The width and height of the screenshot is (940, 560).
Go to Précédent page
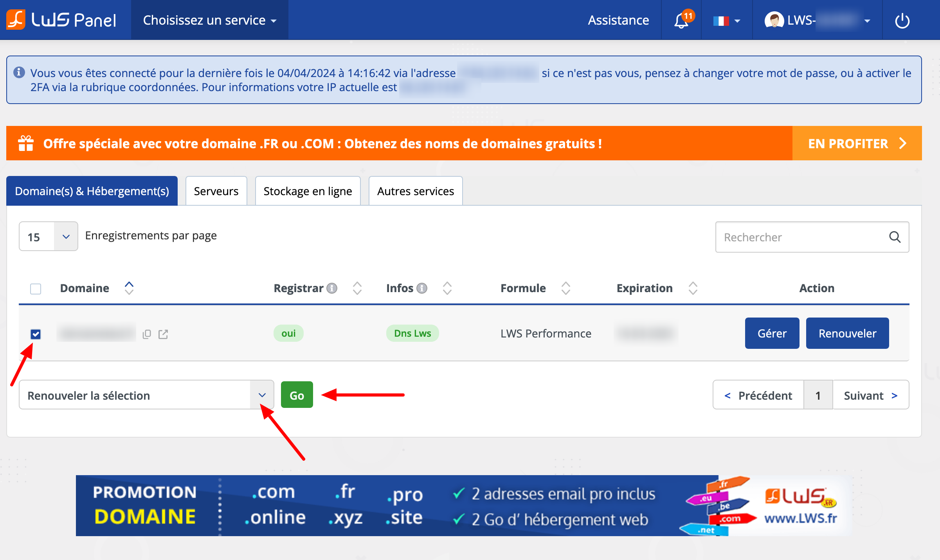click(x=758, y=395)
